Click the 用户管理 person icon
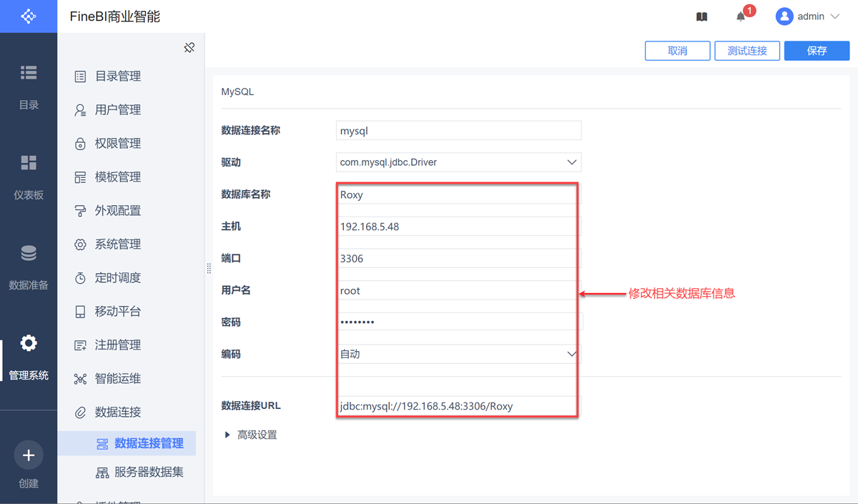The height and width of the screenshot is (504, 858). [80, 110]
